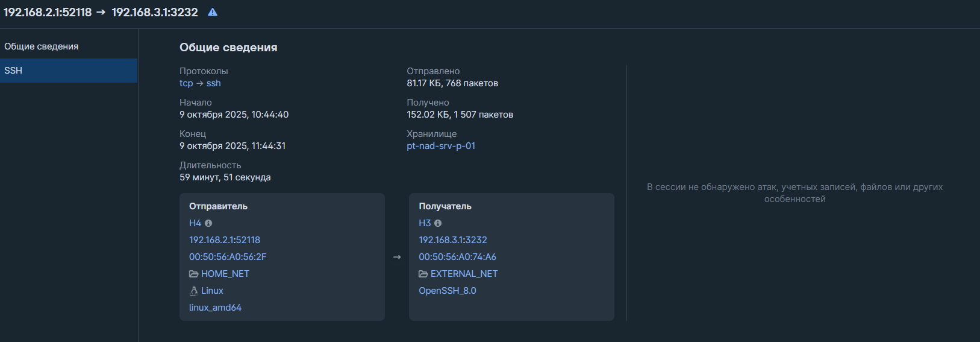Image resolution: width=980 pixels, height=342 pixels.
Task: Click the folder icon beside EXTERNAL_NET
Action: [423, 274]
